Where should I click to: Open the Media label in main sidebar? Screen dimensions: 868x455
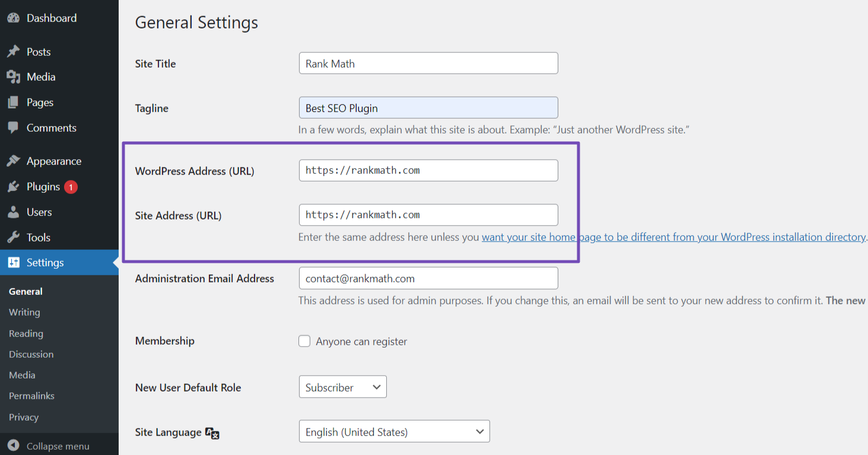[41, 77]
